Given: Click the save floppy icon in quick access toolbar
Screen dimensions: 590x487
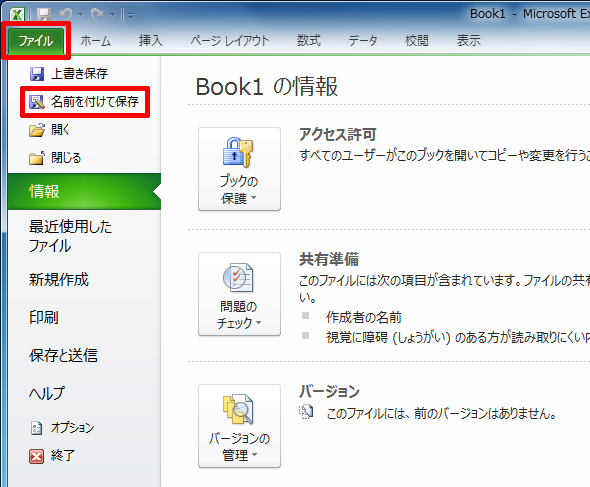Looking at the screenshot, I should pos(44,15).
